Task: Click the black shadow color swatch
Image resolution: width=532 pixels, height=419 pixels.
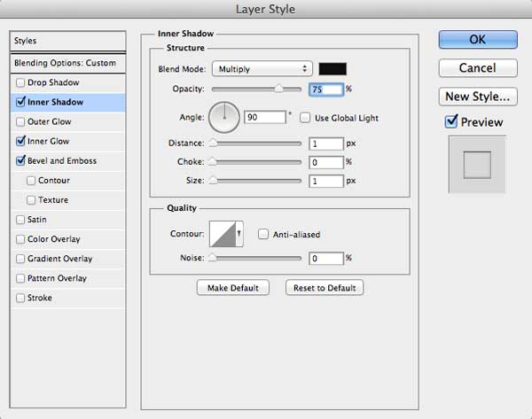Action: [x=332, y=69]
